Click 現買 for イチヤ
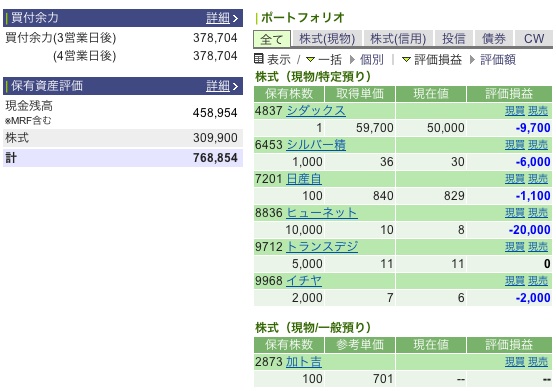Viewport: 556px width, 391px height. click(515, 281)
